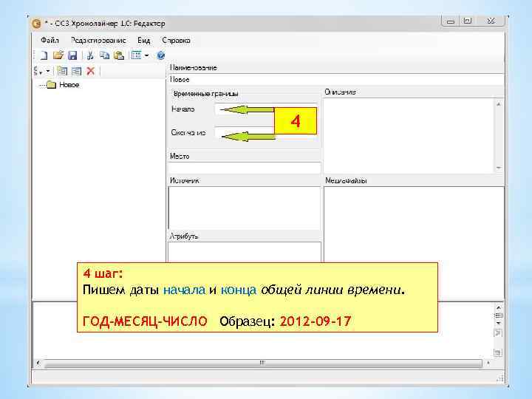Minimize the Хронолайнер editor window
532x399 pixels.
(x=451, y=21)
